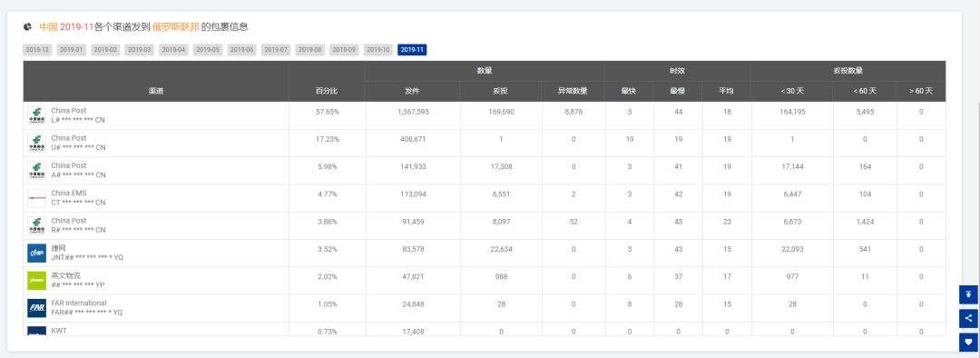Click the pie chart icon beside title
Screen dimensions: 980x358
(27, 27)
